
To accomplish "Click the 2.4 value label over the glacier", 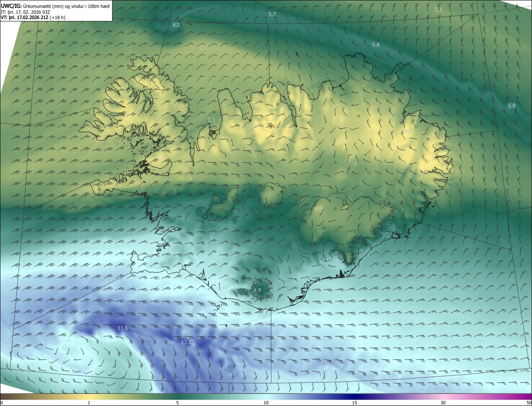I will (x=319, y=208).
